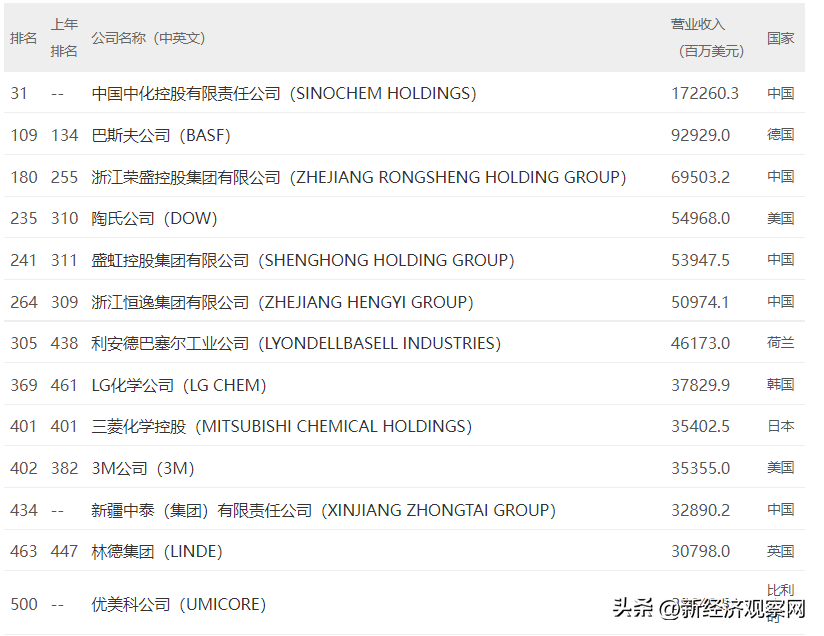Click the revenue value 69503.2
Screen dimensions: 824x636
(x=701, y=177)
